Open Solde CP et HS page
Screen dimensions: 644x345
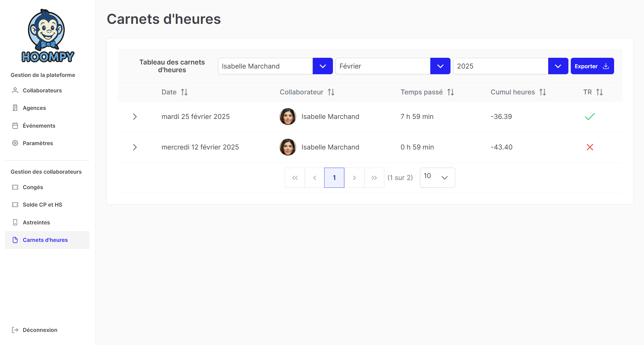(42, 205)
